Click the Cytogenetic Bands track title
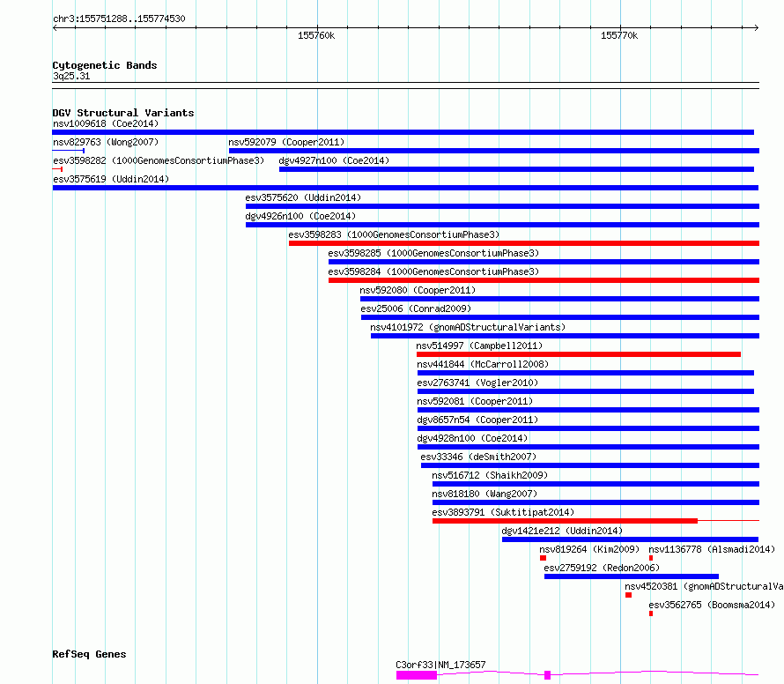The height and width of the screenshot is (684, 784). (105, 65)
